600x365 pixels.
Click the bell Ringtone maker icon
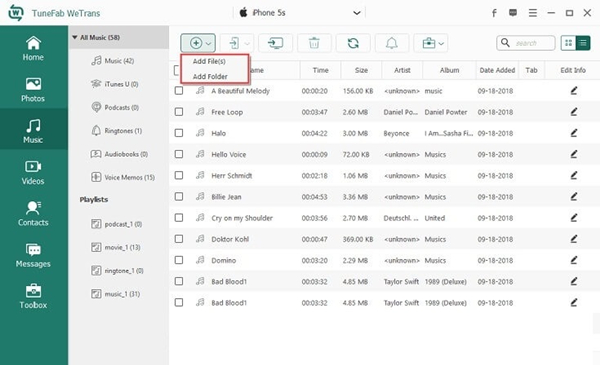(392, 43)
